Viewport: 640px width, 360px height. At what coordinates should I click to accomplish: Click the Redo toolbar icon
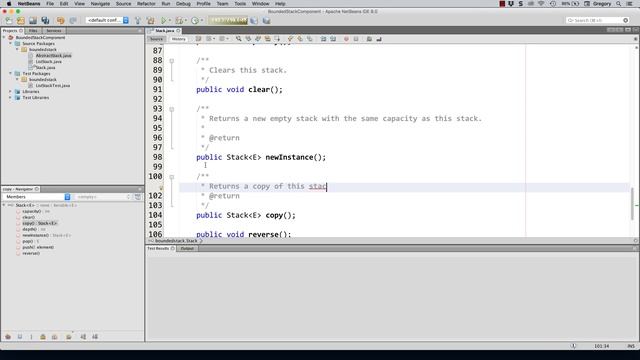click(x=73, y=20)
